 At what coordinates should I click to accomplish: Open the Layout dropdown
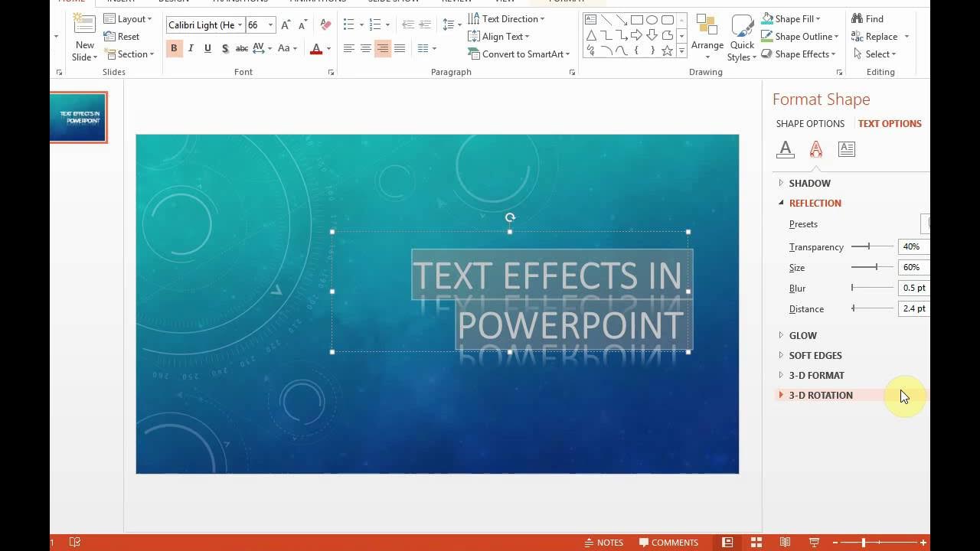tap(128, 18)
